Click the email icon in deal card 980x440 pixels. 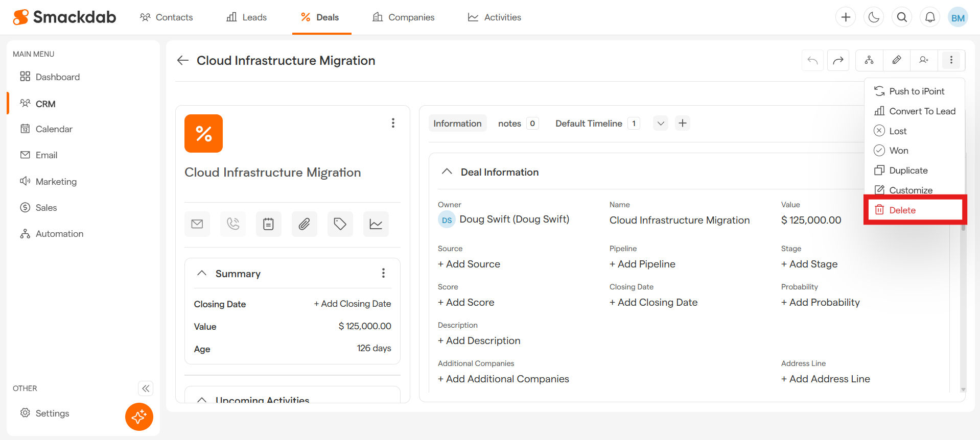pos(197,224)
